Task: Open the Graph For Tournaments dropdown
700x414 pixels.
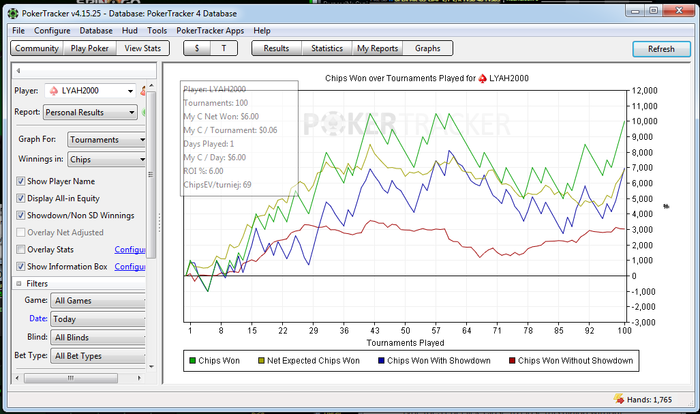Action: 107,140
